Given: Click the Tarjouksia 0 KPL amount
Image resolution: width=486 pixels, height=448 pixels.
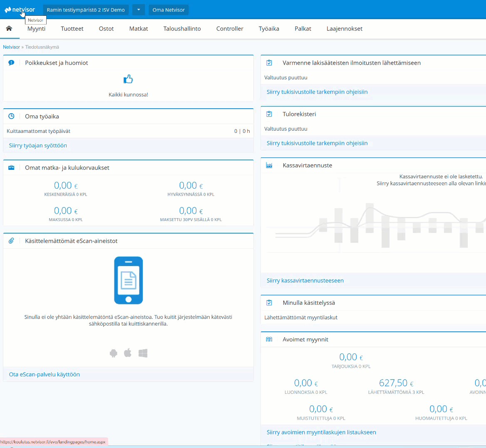Looking at the screenshot, I should pos(351,357).
